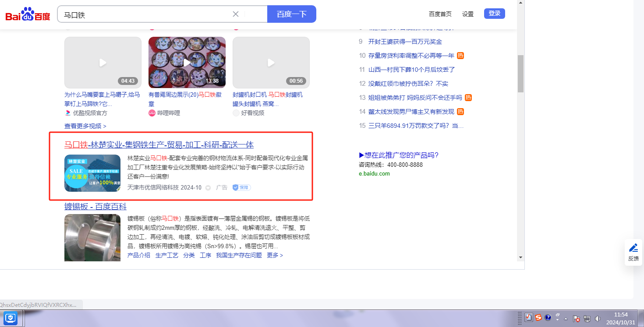644x327 pixels.
Task: Expand 更多 sub-links under 镀锡板 result
Action: point(275,255)
